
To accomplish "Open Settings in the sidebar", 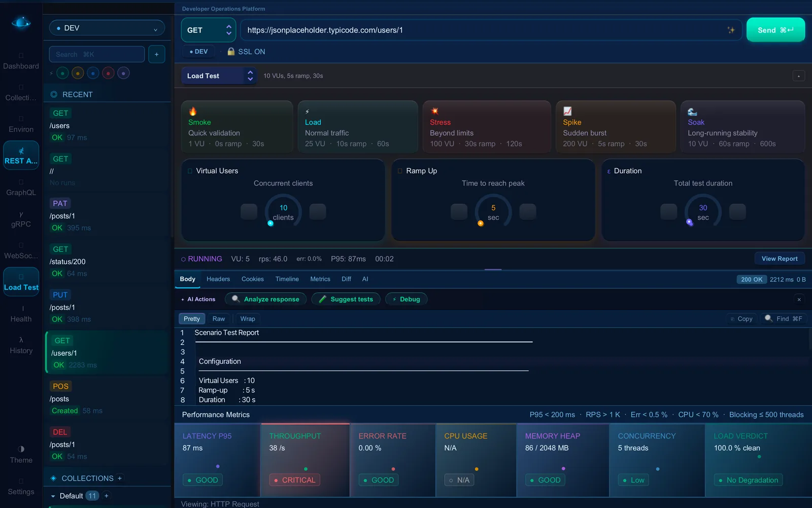I will 21,486.
